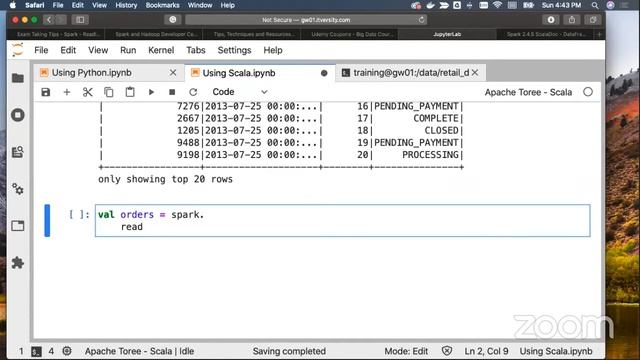The height and width of the screenshot is (360, 640).
Task: Switch to training@gw01 terminal tab
Action: click(411, 73)
